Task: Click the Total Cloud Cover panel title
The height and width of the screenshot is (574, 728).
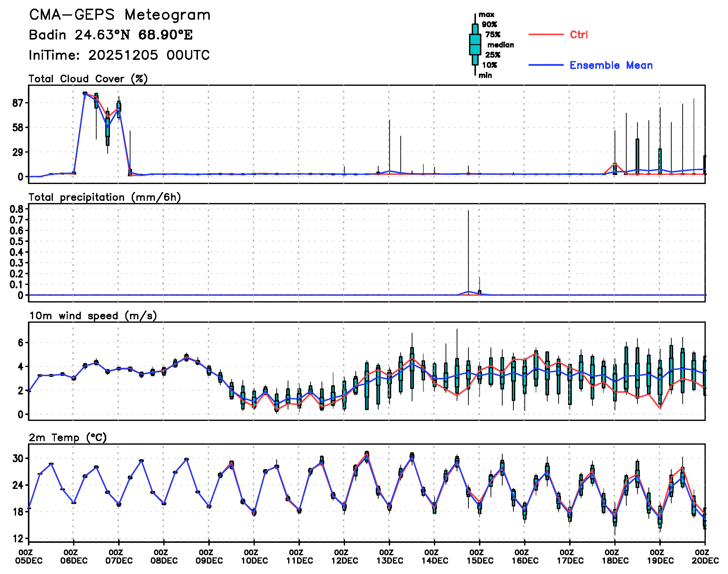Action: pos(88,79)
